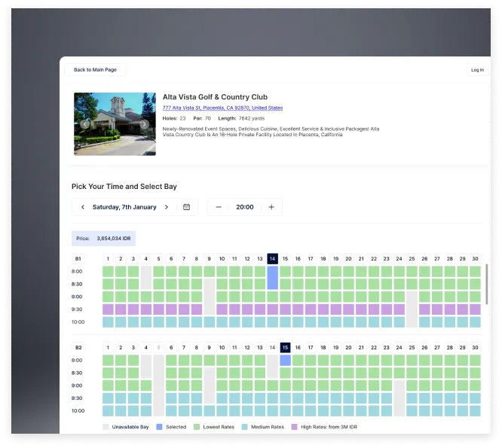
Task: Select bay column 14 header in B1
Action: 272,259
